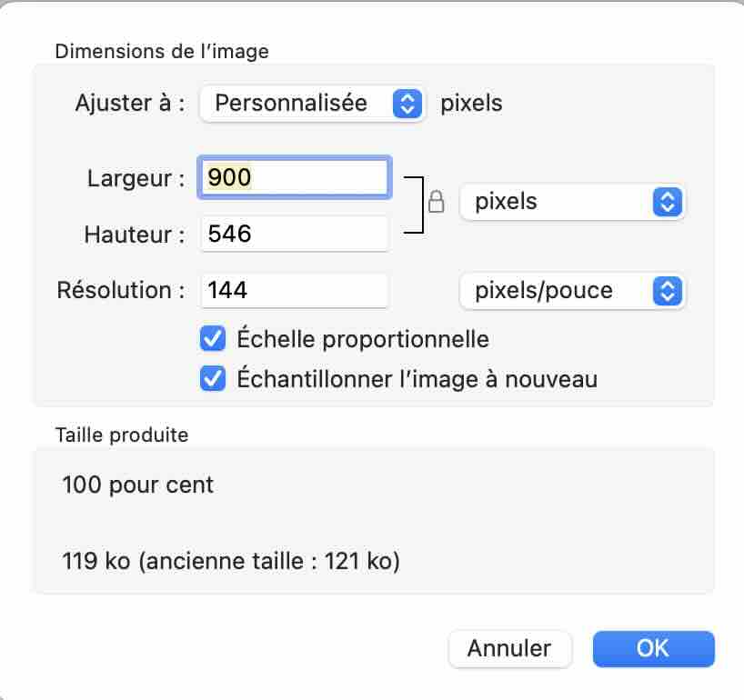The width and height of the screenshot is (744, 700).
Task: Click the Résolution field showing 144
Action: click(x=295, y=290)
